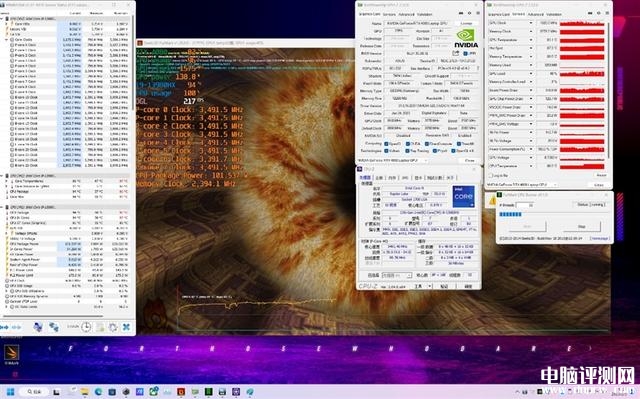640x399 pixels.
Task: Open the GPU Clock sensor dropdown
Action: tap(531, 23)
